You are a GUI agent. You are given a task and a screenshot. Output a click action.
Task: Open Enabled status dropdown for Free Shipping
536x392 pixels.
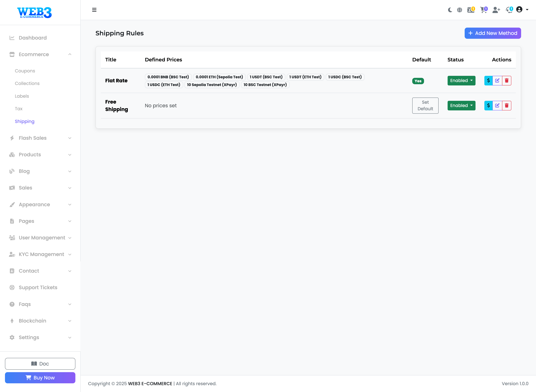point(461,106)
